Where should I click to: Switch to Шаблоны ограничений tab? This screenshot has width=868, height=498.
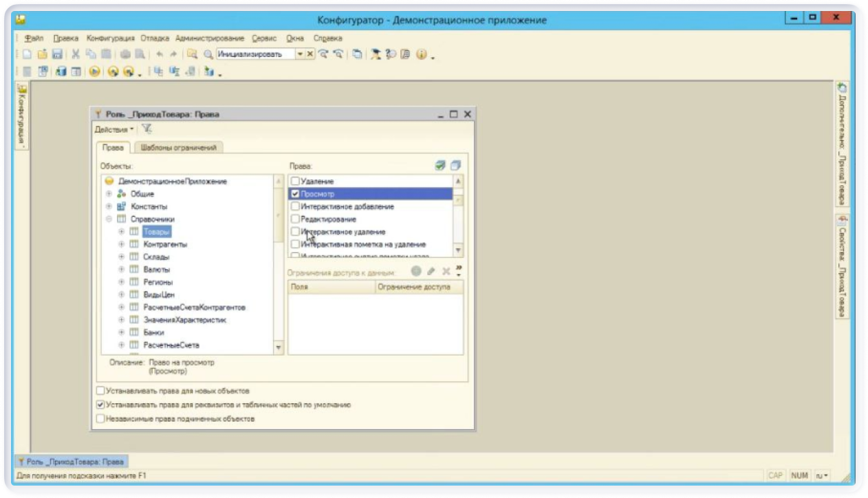click(178, 147)
